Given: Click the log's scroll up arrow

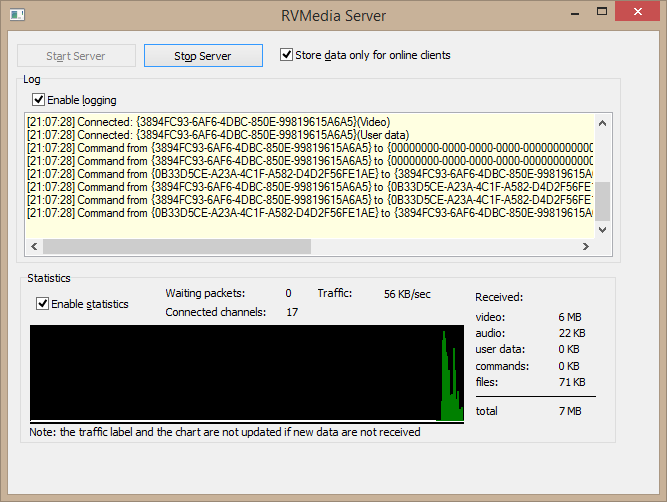Looking at the screenshot, I should 602,122.
